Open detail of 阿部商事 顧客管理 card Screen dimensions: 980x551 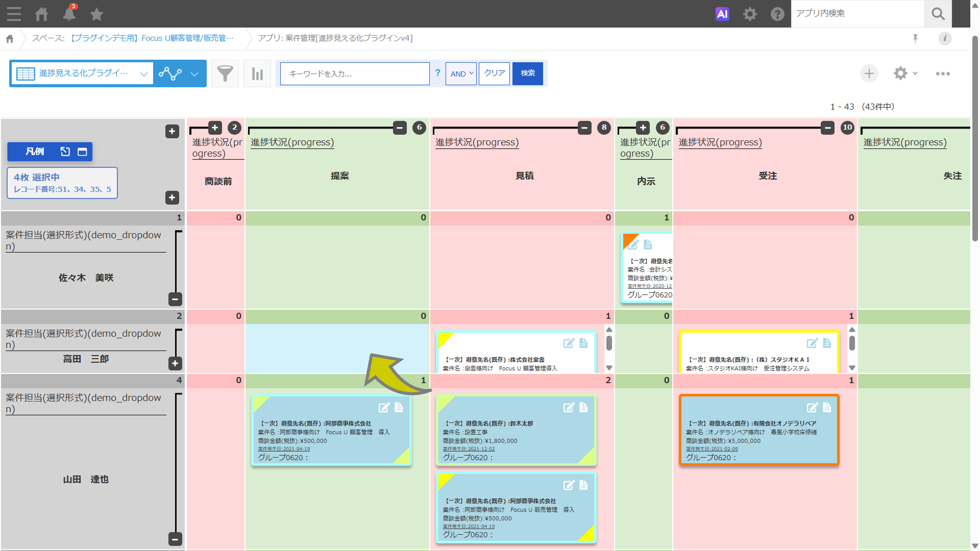pos(399,407)
